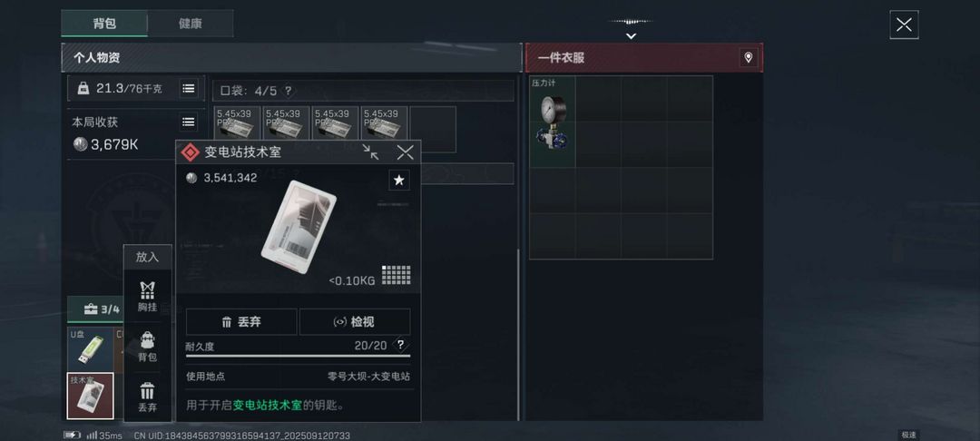Collapse the 变电站技术室 item detail popup
980x441 pixels.
370,152
